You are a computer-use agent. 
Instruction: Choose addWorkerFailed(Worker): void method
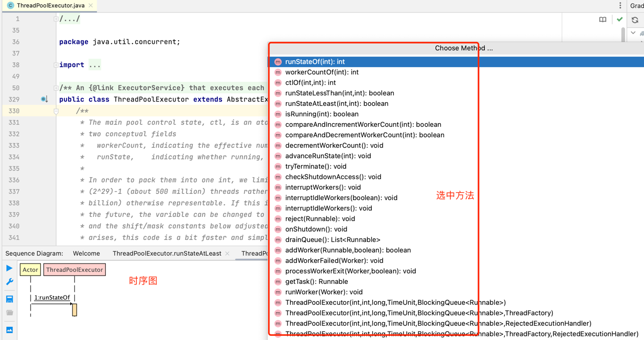coord(456,261)
